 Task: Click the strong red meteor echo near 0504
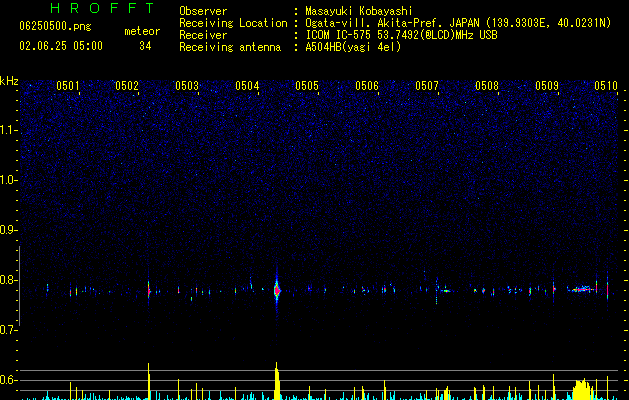click(276, 290)
